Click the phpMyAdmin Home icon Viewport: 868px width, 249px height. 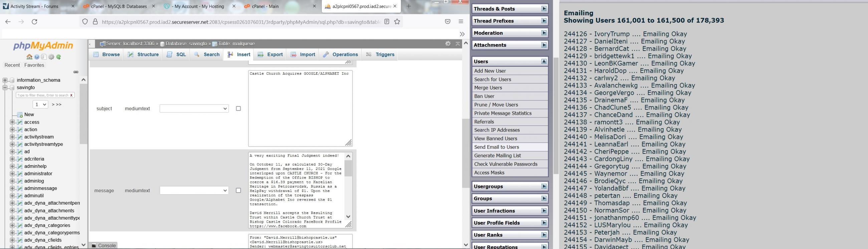29,57
